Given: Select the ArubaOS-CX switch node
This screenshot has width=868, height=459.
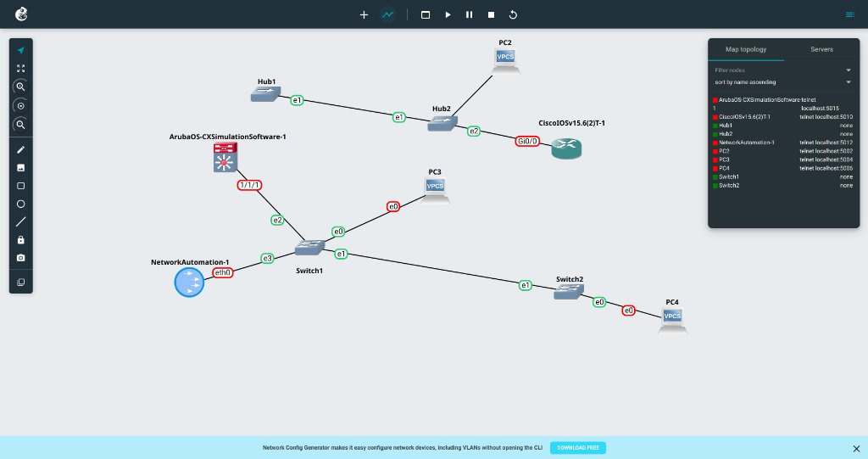Looking at the screenshot, I should click(225, 158).
